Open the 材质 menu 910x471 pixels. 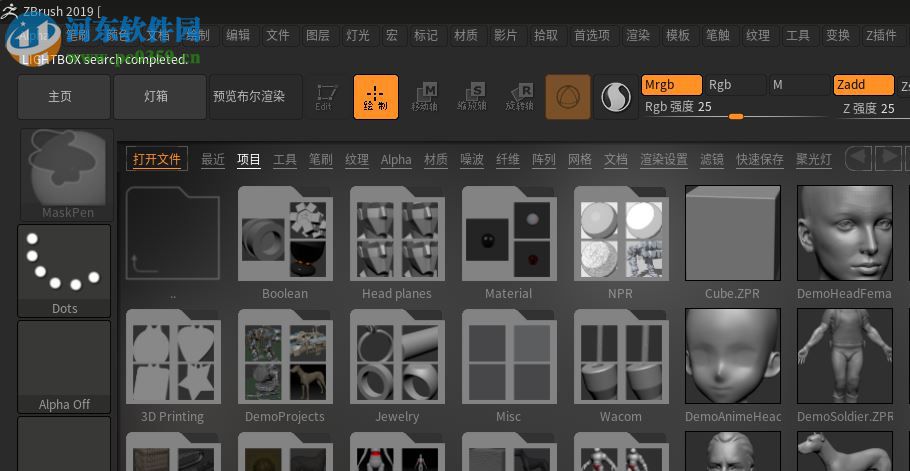pyautogui.click(x=466, y=35)
